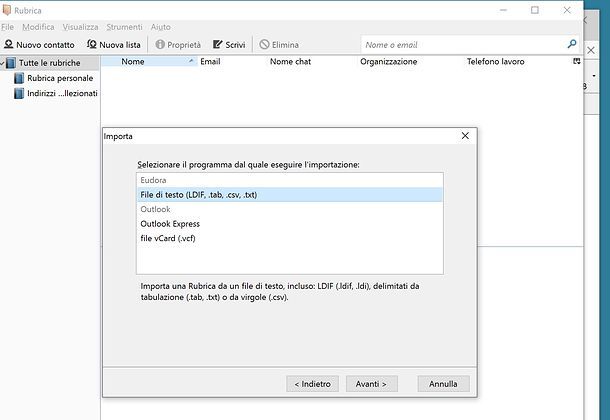Open the File menu

pos(7,27)
